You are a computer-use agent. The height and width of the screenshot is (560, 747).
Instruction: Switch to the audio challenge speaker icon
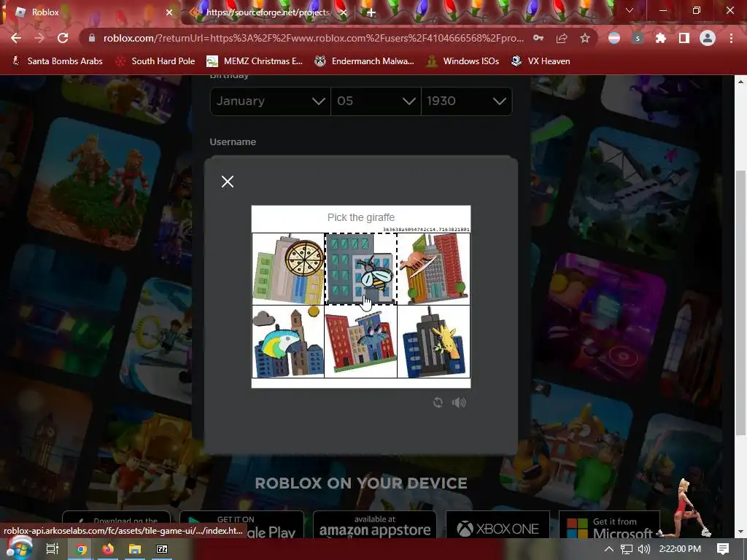[x=459, y=402]
